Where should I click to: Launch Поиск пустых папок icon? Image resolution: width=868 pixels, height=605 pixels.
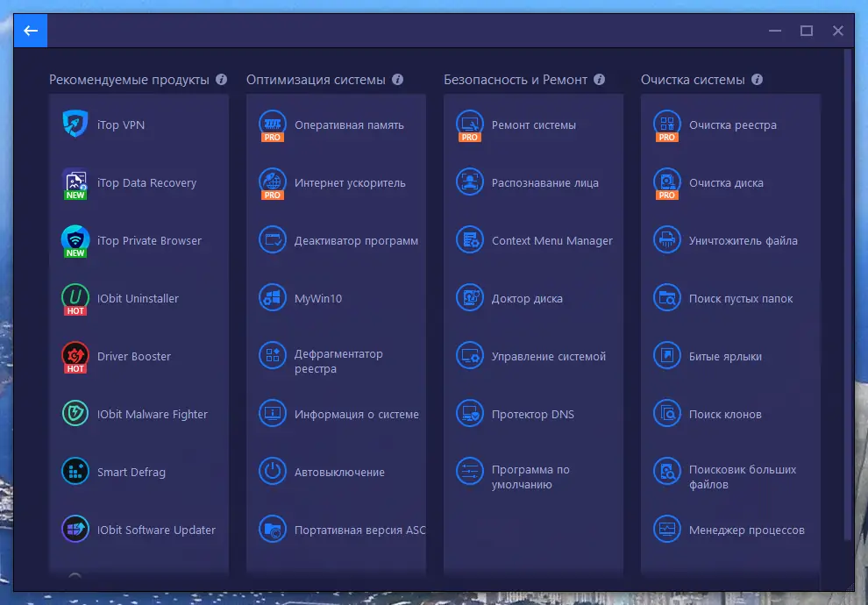[666, 298]
